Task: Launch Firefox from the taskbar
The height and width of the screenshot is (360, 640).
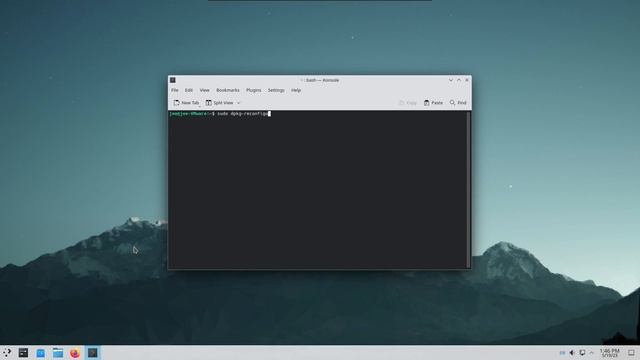Action: tap(75, 353)
